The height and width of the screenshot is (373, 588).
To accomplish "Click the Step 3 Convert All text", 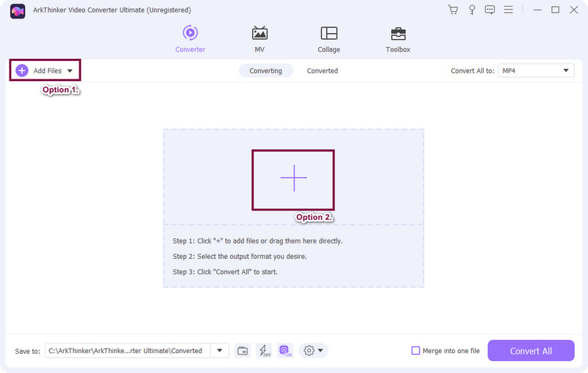I will (x=225, y=271).
